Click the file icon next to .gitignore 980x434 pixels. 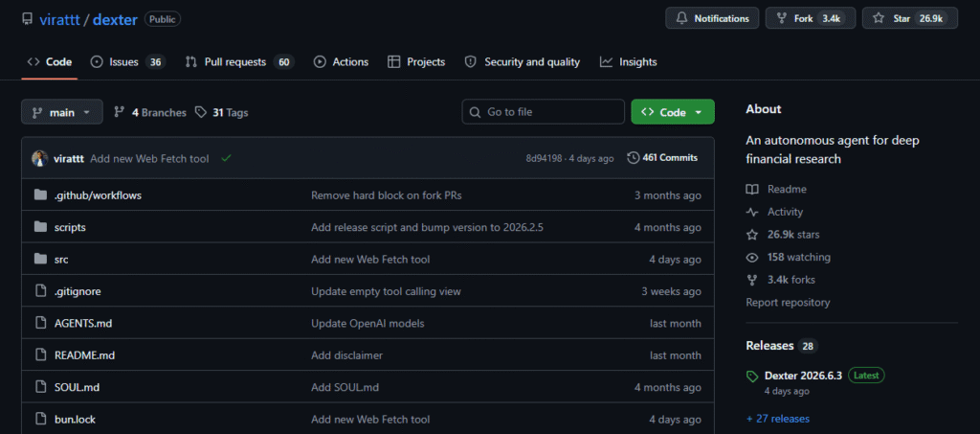tap(40, 291)
